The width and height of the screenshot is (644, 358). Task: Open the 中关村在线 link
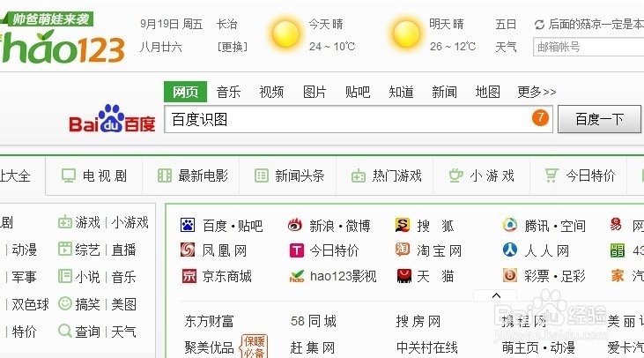tap(427, 347)
